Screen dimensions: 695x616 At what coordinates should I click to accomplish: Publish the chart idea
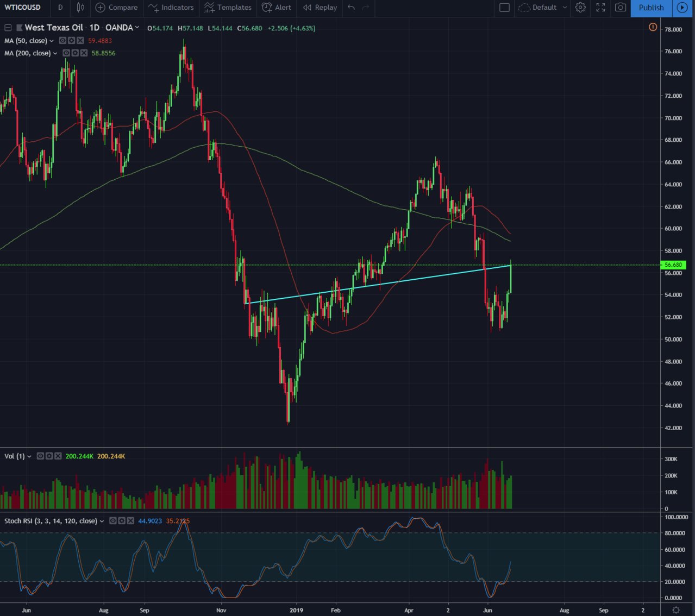651,8
